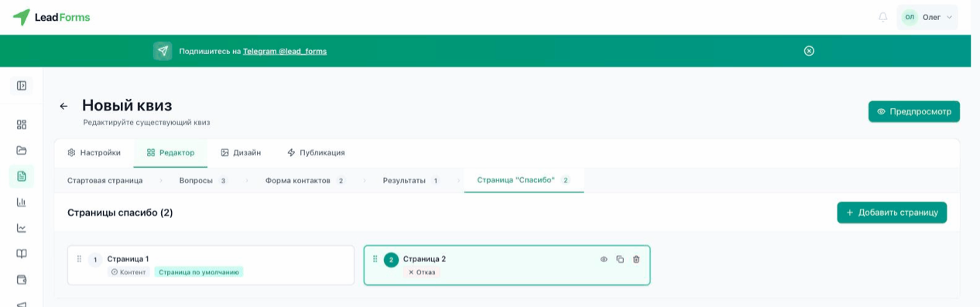Image resolution: width=980 pixels, height=307 pixels.
Task: Go to the Результаты step
Action: (x=411, y=180)
